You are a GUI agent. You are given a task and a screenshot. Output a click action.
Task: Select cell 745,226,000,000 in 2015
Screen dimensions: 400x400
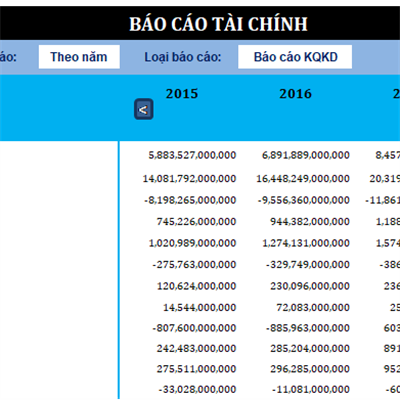(196, 222)
